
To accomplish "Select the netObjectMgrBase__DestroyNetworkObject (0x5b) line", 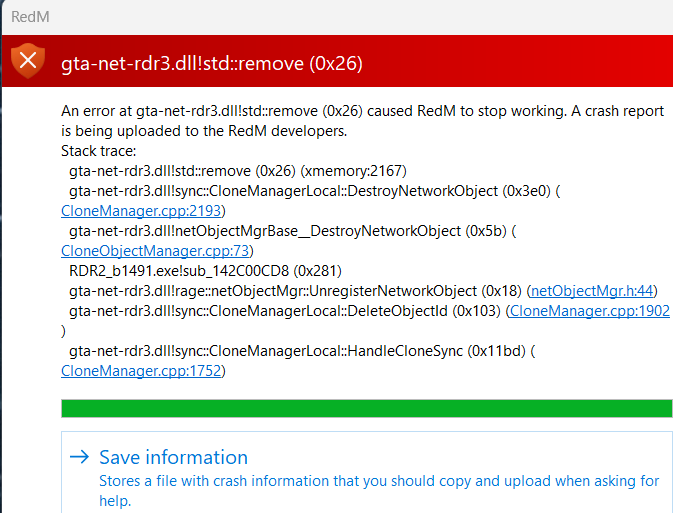I will tap(292, 231).
